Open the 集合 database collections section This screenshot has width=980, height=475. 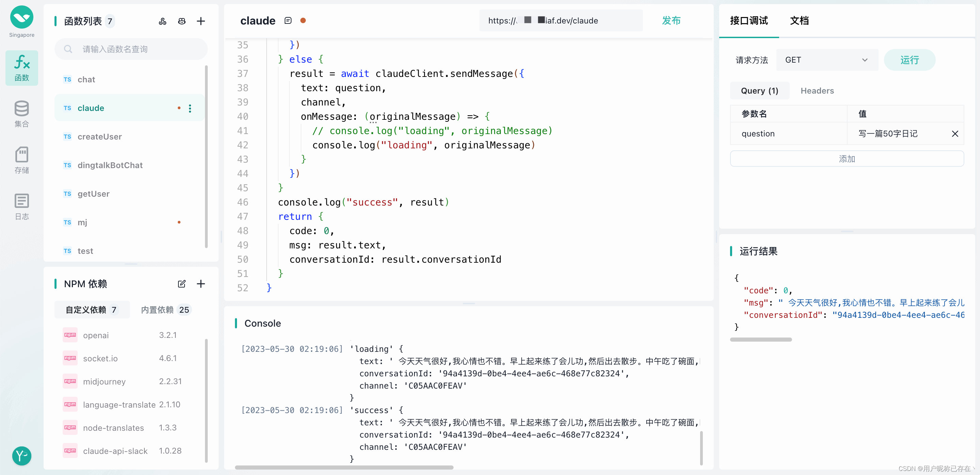[x=22, y=114]
